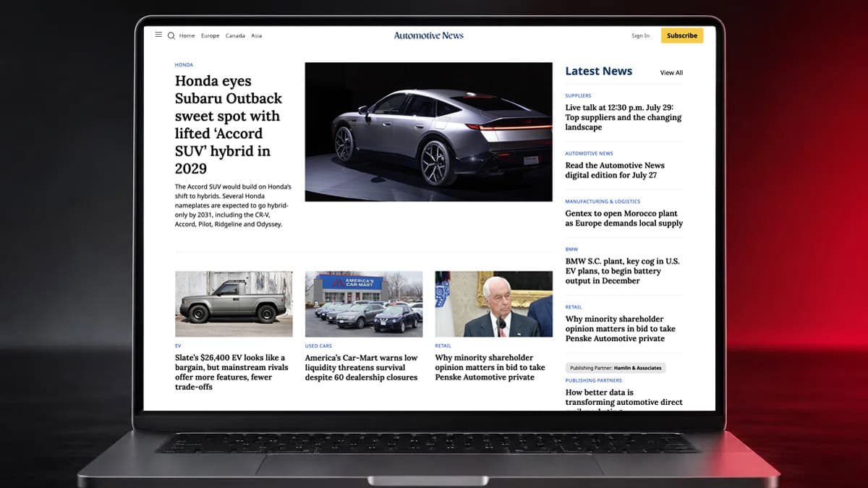Open the Honda category tag
Viewport: 868px width, 488px height.
pos(184,65)
